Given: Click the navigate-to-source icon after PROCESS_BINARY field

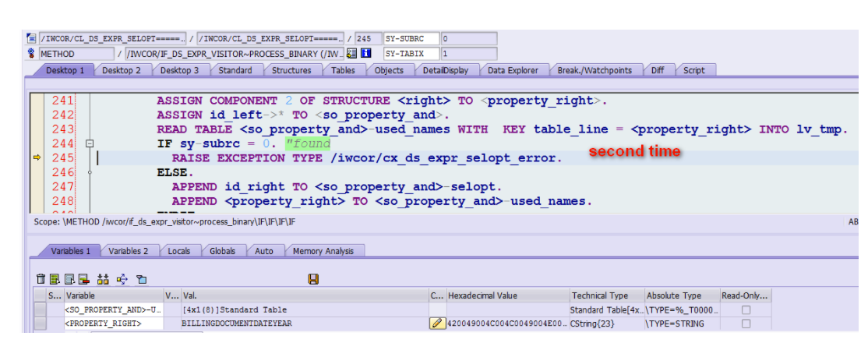Looking at the screenshot, I should click(x=351, y=53).
